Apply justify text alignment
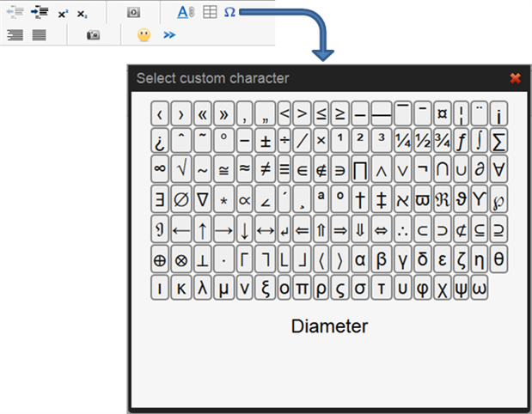 pos(39,35)
